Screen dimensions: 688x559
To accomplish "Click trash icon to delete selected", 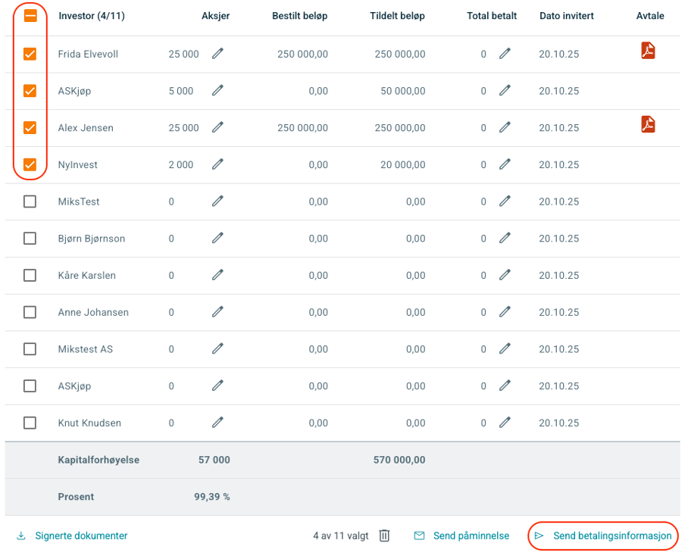I will point(385,536).
